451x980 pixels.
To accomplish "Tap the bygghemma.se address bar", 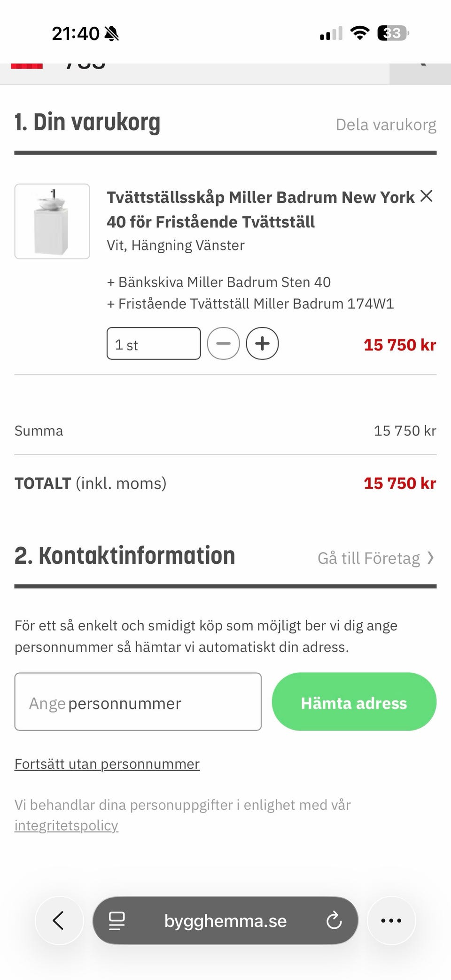I will pyautogui.click(x=225, y=921).
